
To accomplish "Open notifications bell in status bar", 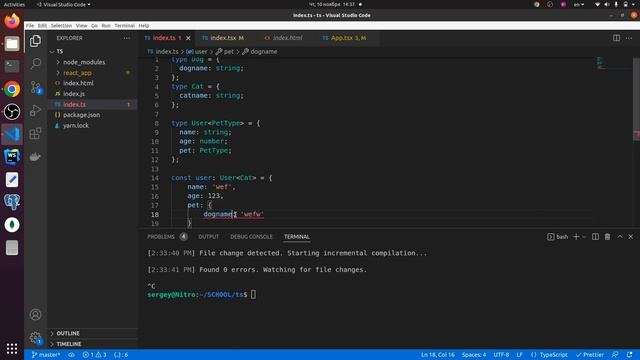I will tap(629, 355).
